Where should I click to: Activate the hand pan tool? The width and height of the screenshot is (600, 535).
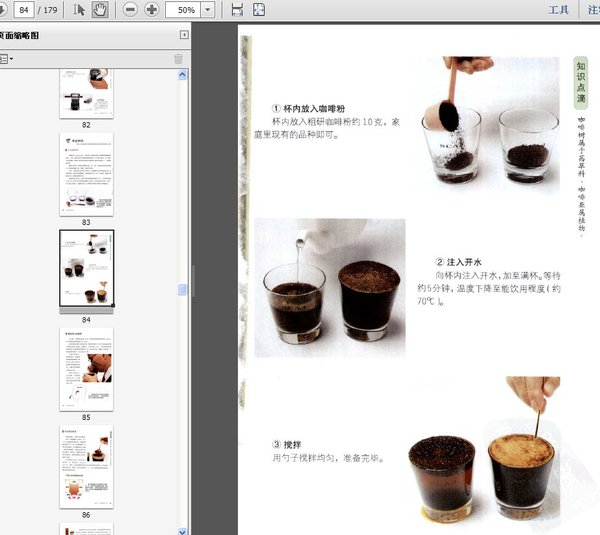pos(100,10)
